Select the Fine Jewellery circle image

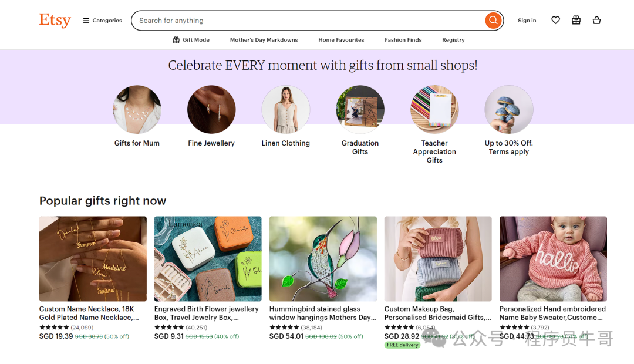click(x=211, y=110)
